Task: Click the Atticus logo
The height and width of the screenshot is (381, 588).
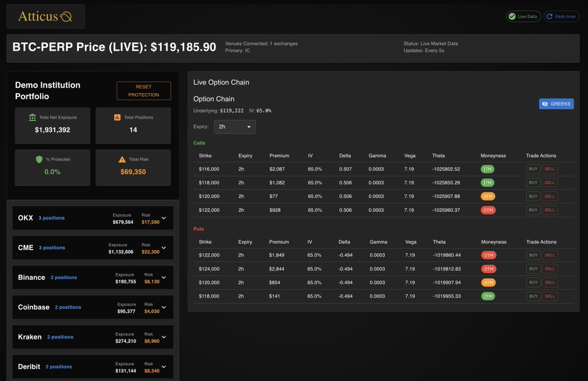Action: pos(46,17)
